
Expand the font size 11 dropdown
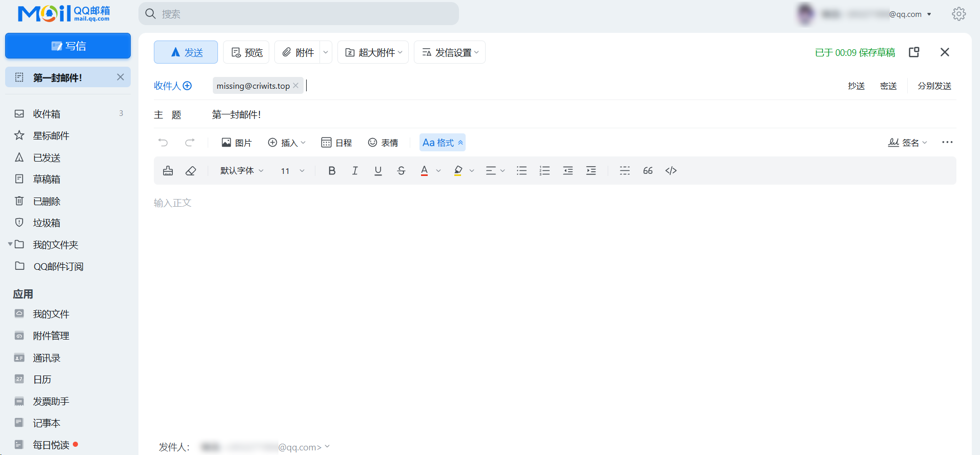292,171
